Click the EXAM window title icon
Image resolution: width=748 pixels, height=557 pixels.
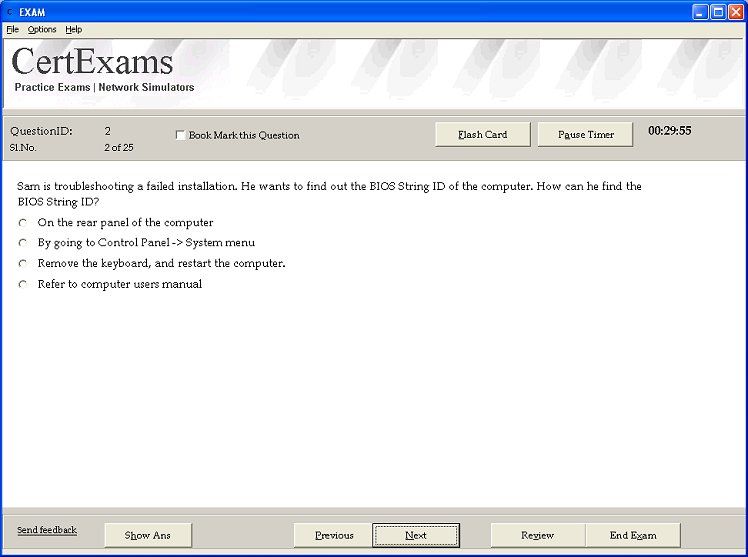point(10,11)
